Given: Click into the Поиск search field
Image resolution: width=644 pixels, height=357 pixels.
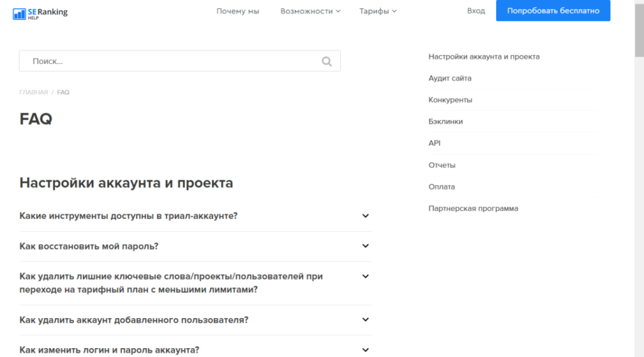Looking at the screenshot, I should tap(179, 61).
